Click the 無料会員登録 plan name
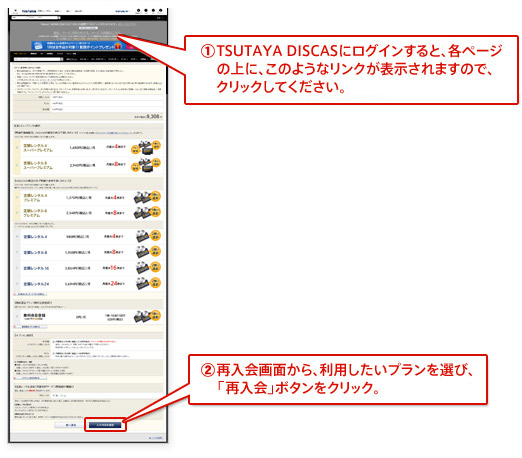 (34, 315)
